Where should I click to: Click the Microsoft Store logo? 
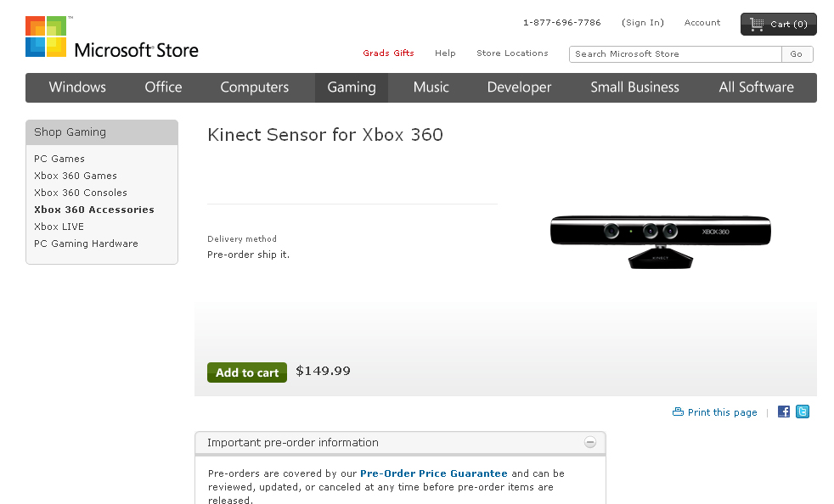112,36
